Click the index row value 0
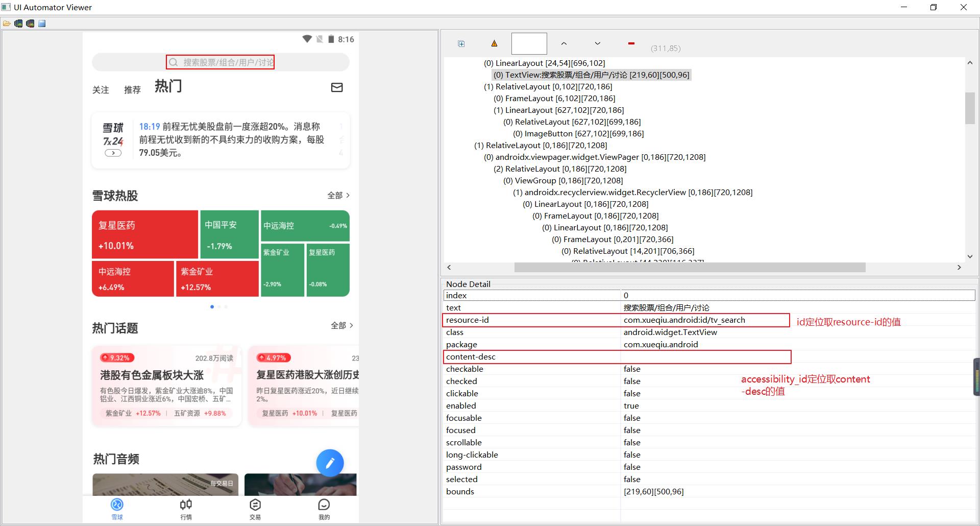Image resolution: width=980 pixels, height=526 pixels. click(626, 296)
